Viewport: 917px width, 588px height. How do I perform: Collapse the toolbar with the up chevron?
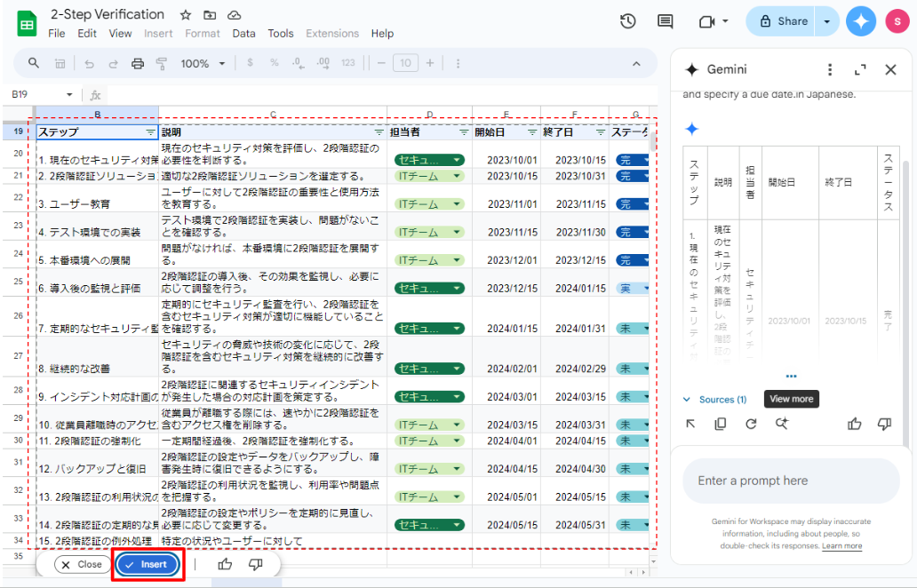636,64
